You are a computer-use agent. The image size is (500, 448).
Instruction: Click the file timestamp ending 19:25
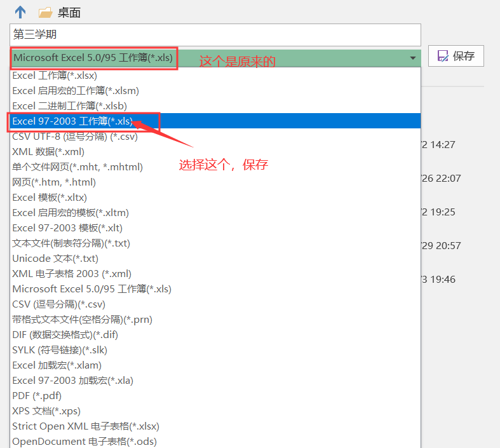(438, 212)
